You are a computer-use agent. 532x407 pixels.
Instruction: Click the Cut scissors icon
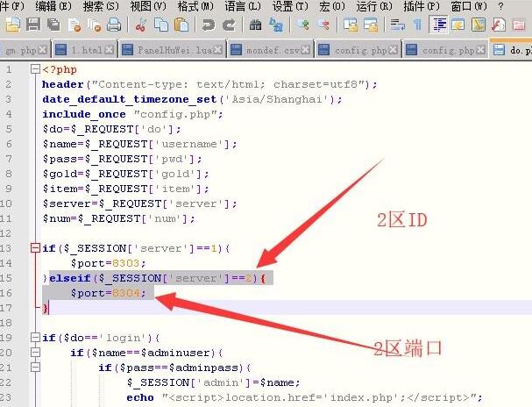click(142, 25)
